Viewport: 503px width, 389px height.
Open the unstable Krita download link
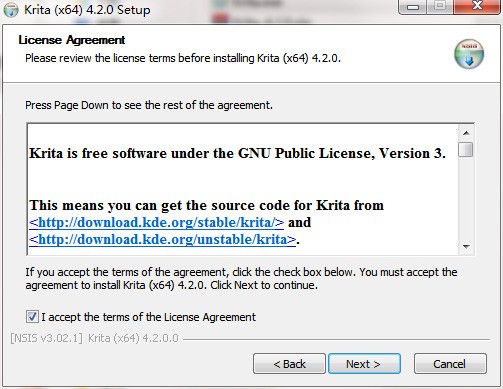[x=162, y=239]
